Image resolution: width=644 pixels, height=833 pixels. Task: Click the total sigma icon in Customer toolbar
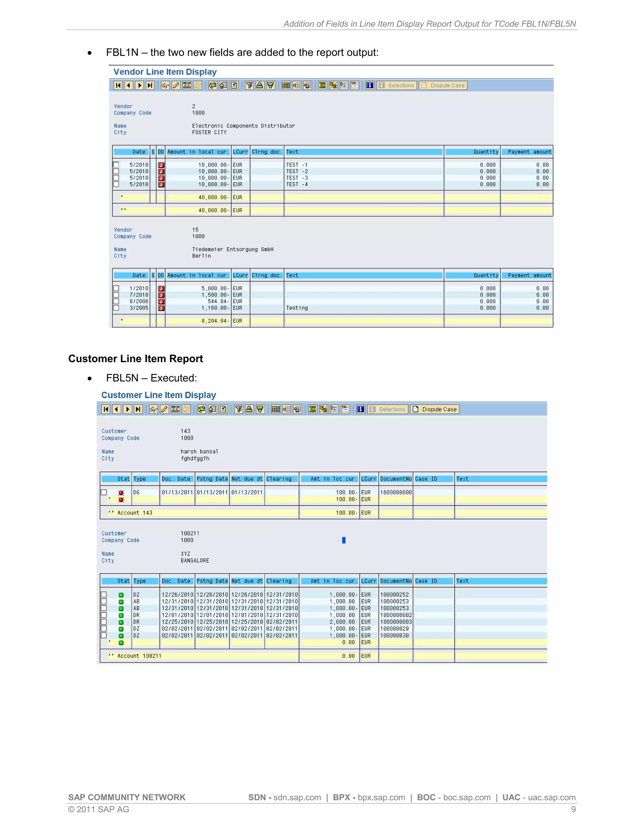point(313,409)
